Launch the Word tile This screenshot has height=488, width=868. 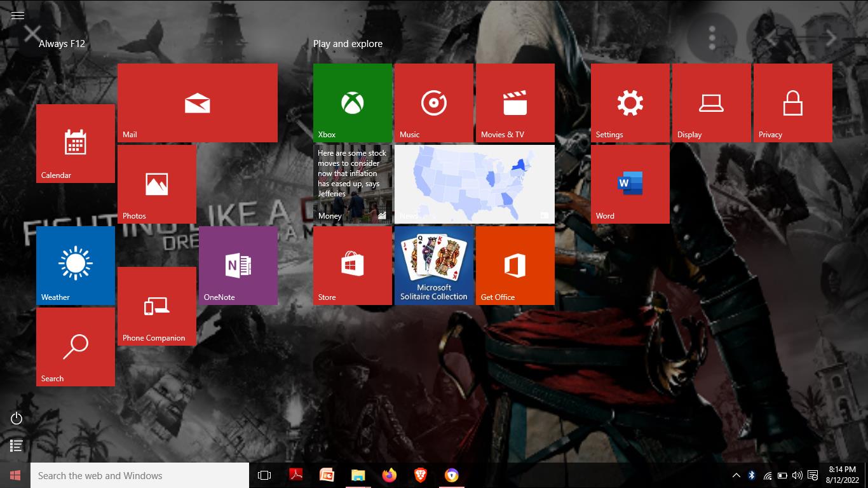[630, 184]
